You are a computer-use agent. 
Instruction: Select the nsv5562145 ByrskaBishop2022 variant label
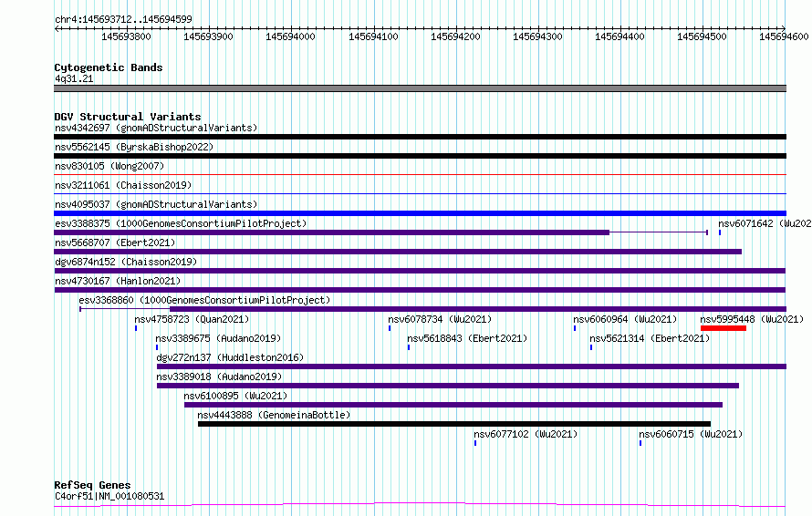coord(134,147)
